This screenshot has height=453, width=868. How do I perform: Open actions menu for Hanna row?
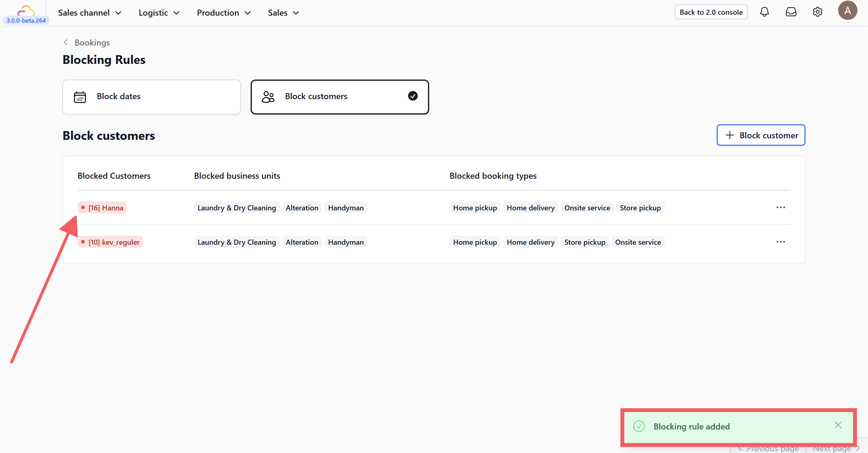click(781, 207)
